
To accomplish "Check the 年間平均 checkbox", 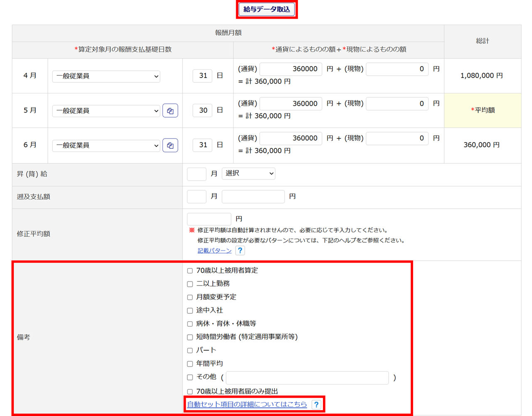I will point(190,364).
